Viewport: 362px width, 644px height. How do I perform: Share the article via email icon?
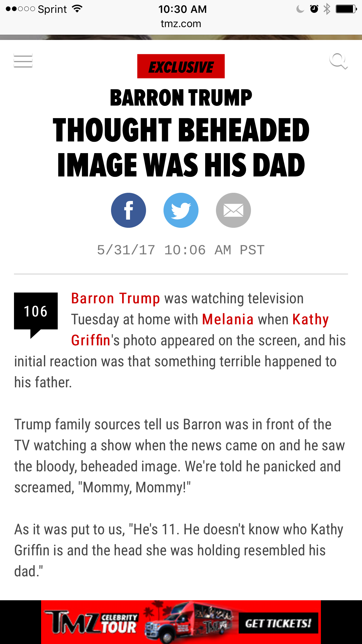[233, 210]
